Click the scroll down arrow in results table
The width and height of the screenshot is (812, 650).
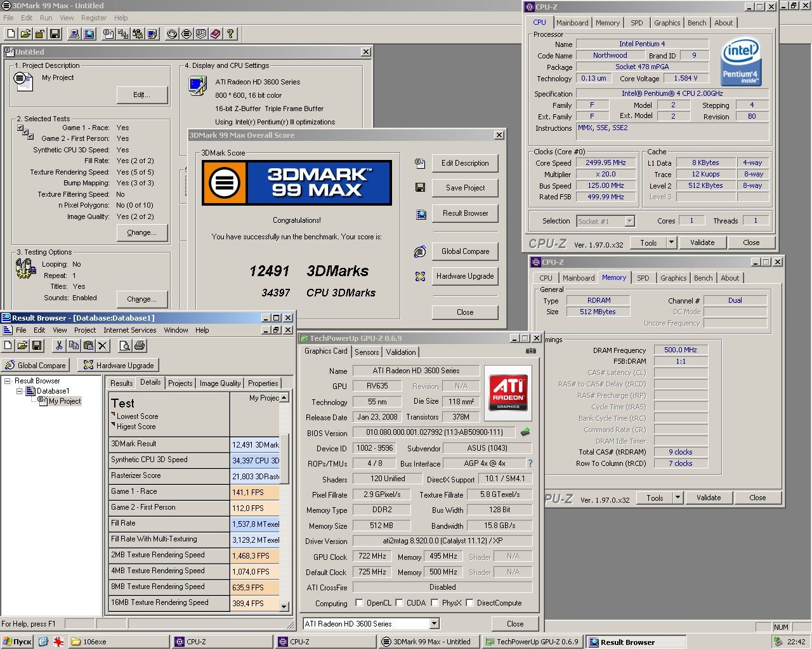pyautogui.click(x=284, y=606)
